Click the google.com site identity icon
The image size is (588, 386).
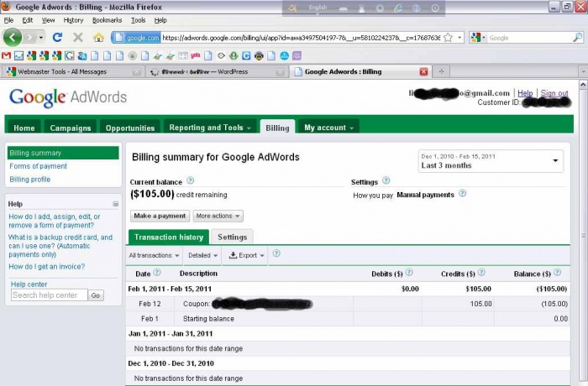(x=136, y=38)
